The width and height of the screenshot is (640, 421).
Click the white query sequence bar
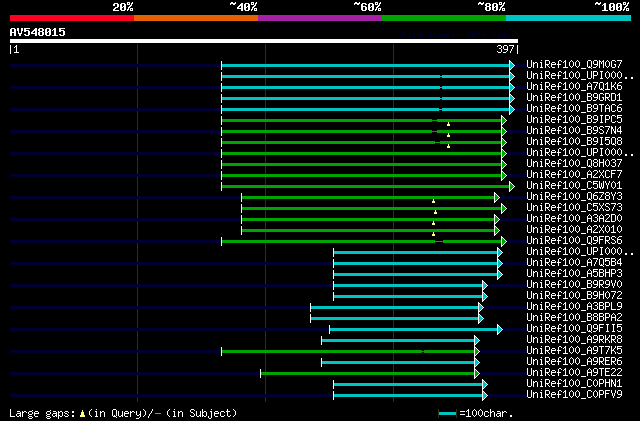pos(264,41)
